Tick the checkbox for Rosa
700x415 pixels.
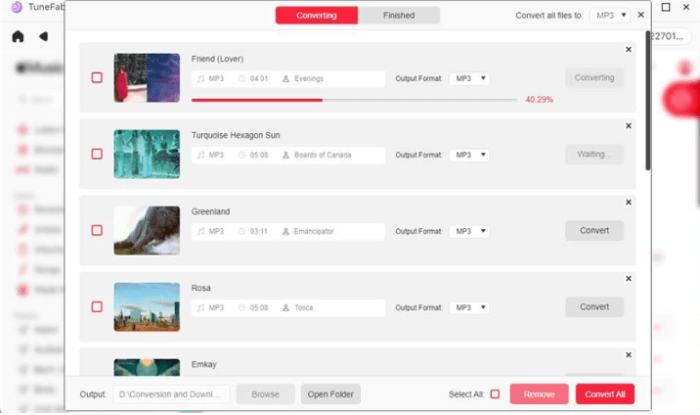pyautogui.click(x=97, y=307)
